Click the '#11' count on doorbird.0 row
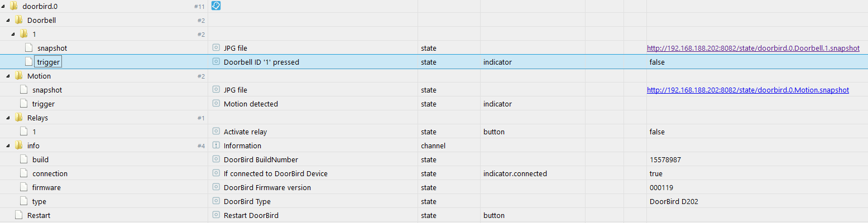This screenshot has width=868, height=223. click(199, 7)
